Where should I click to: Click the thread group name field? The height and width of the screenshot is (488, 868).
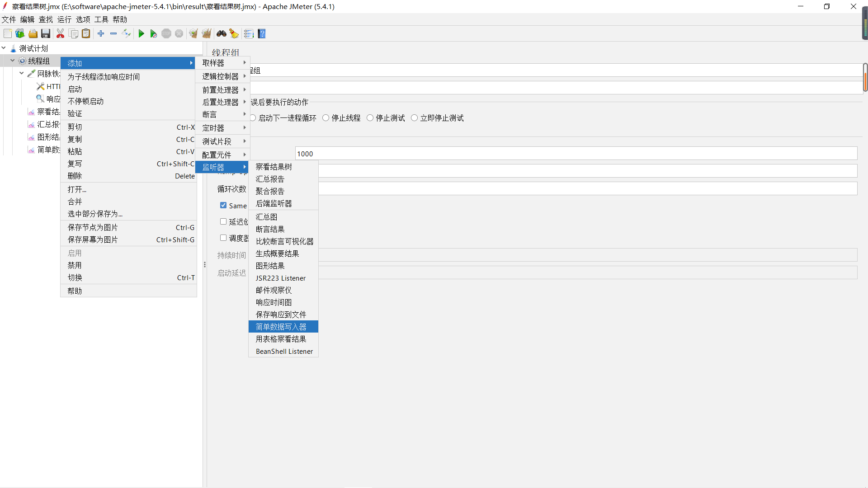click(x=556, y=70)
